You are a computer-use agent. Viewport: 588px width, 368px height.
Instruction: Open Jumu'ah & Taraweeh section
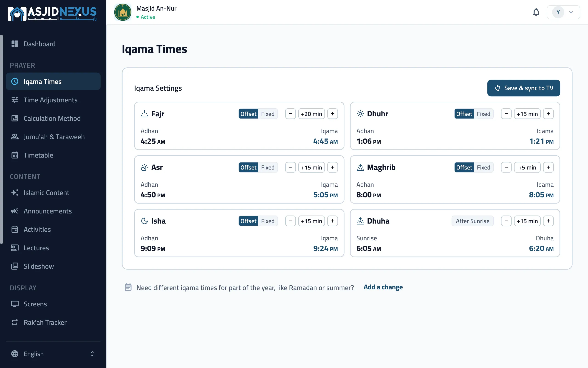pyautogui.click(x=53, y=137)
